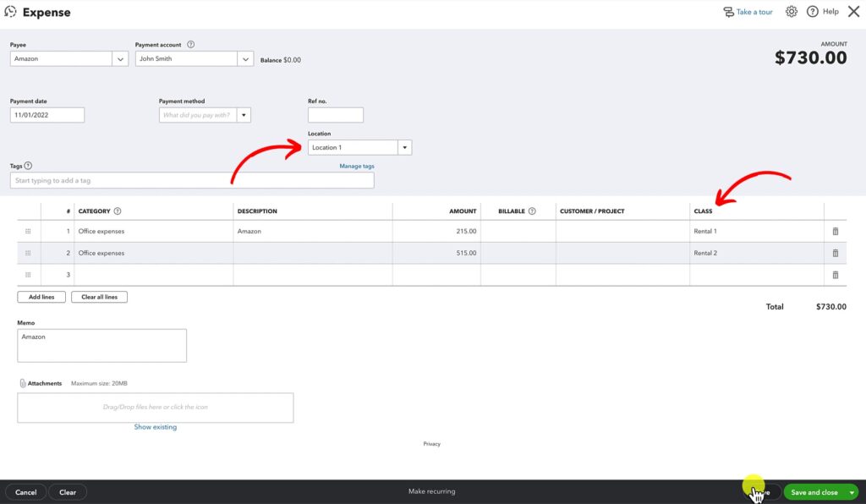The height and width of the screenshot is (504, 866).
Task: Click the Category column help icon
Action: pos(115,210)
